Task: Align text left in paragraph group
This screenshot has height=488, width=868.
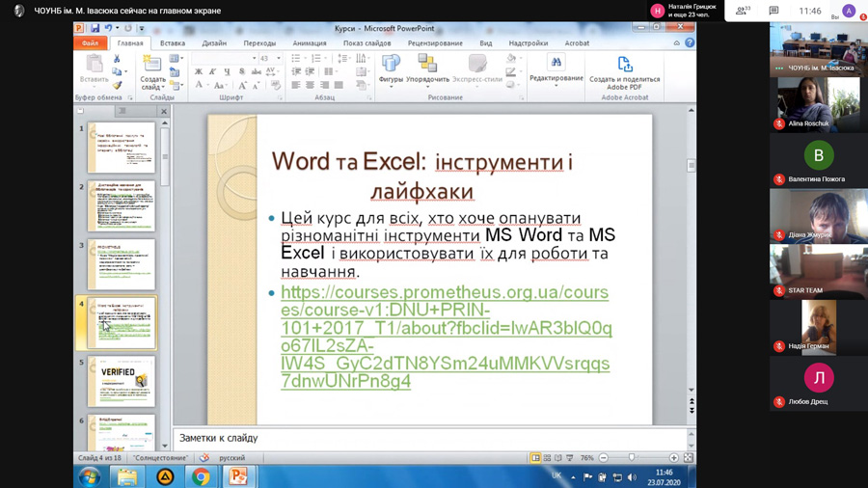Action: (x=296, y=85)
